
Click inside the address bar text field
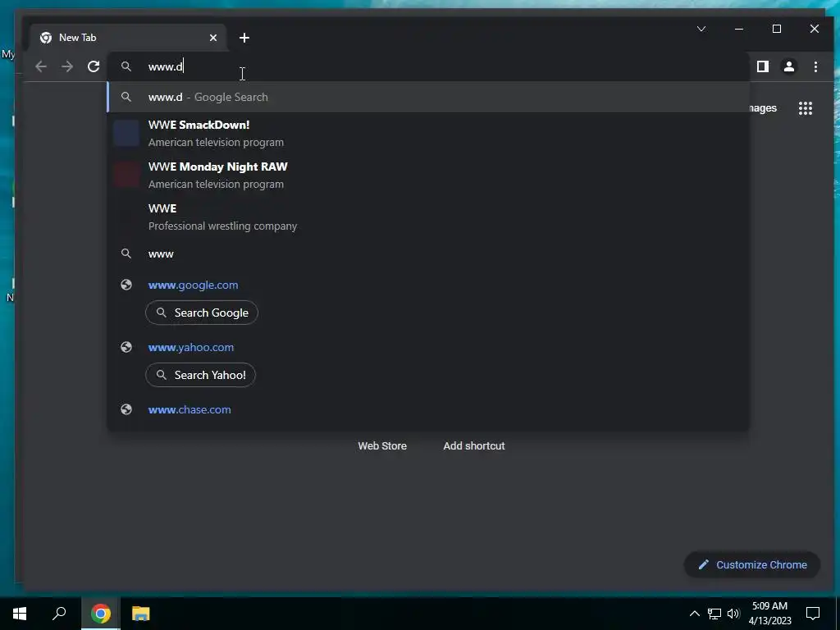[428, 66]
